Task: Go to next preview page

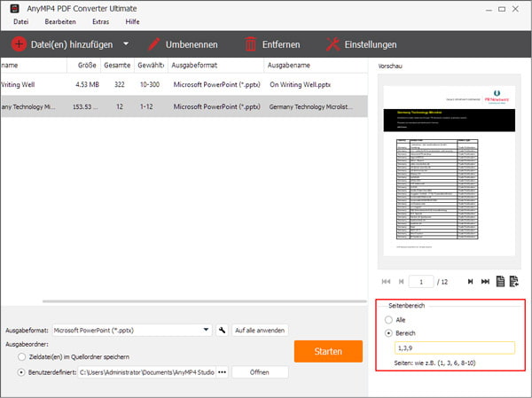Action: point(470,282)
